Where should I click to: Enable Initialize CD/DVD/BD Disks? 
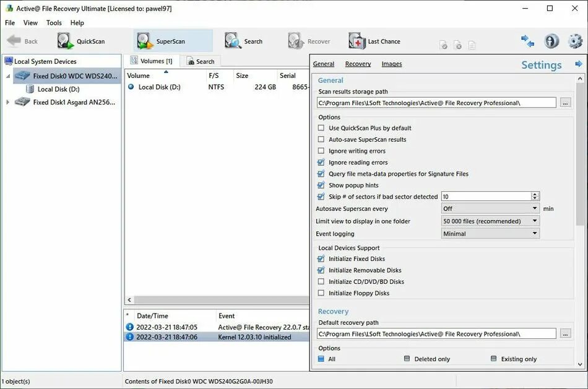321,281
